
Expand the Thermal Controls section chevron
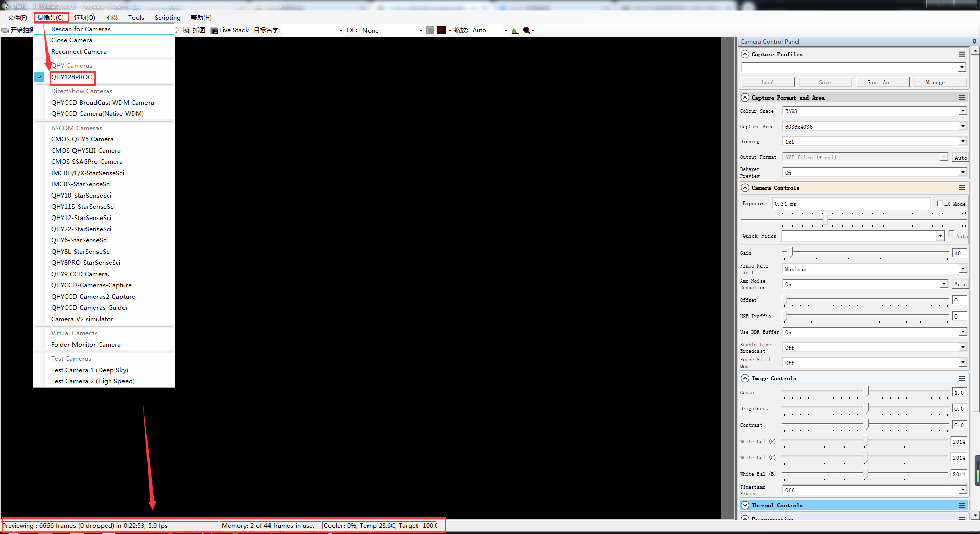(x=745, y=505)
